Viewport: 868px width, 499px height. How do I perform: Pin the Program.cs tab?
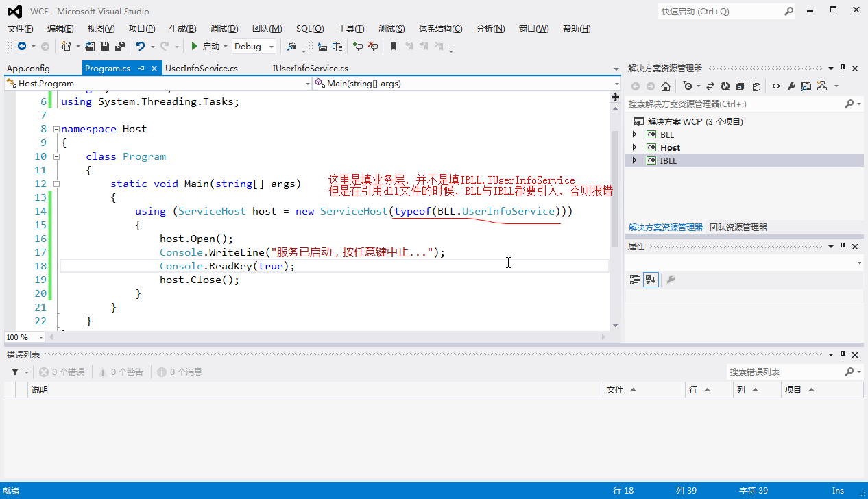point(141,68)
